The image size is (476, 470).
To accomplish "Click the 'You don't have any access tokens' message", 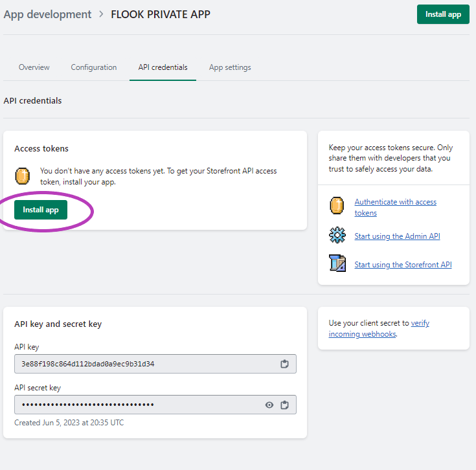I will [x=158, y=176].
